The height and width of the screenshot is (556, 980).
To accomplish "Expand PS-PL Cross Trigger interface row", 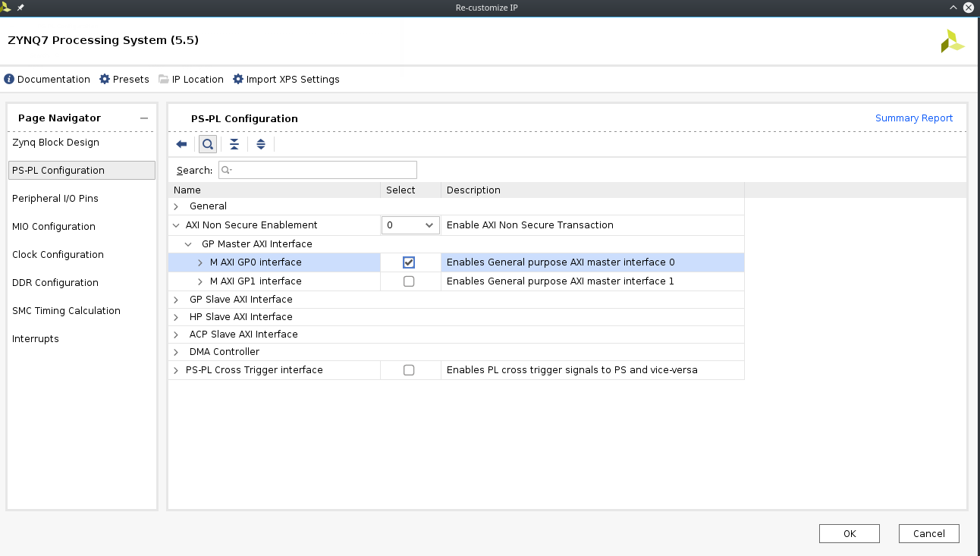I will 176,370.
